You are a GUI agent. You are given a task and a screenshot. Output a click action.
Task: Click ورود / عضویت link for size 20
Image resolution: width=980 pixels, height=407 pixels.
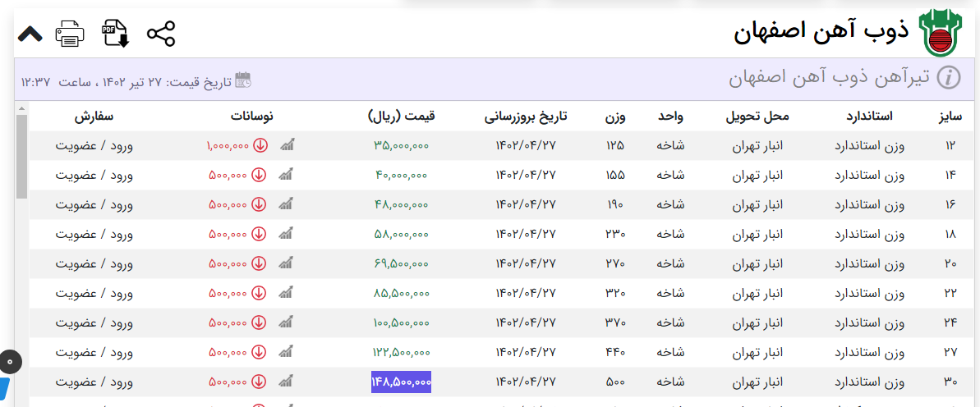(94, 264)
